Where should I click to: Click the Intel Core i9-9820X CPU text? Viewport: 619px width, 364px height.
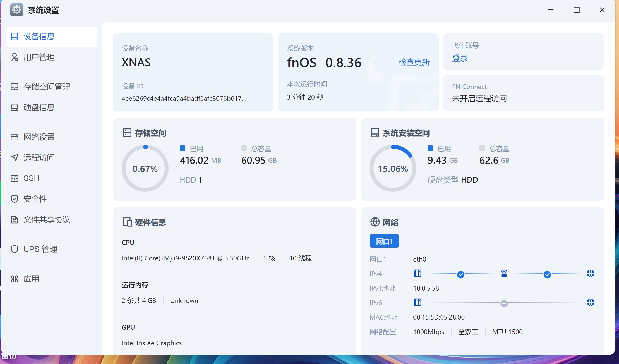tap(185, 258)
